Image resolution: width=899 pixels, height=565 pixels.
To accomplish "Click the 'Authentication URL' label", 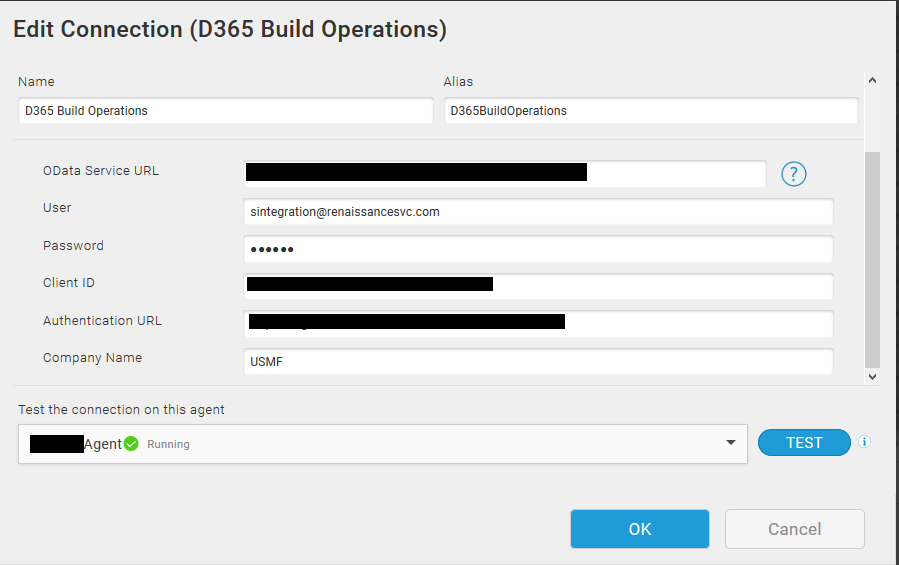I will [x=102, y=320].
